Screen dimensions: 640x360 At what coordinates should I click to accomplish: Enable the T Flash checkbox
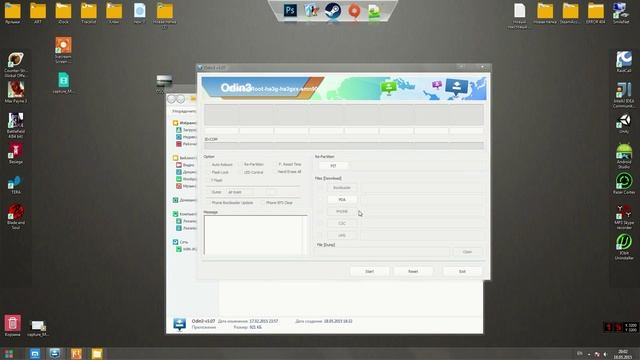click(208, 180)
